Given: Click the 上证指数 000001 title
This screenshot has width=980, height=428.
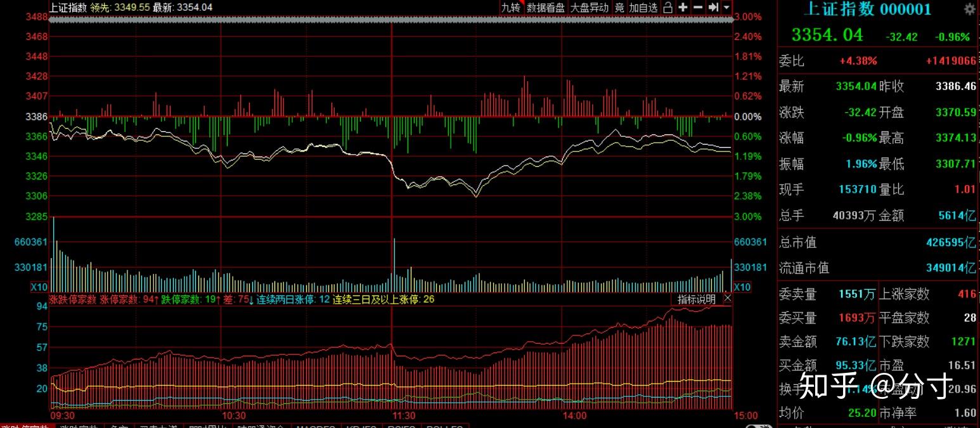Looking at the screenshot, I should (x=867, y=9).
